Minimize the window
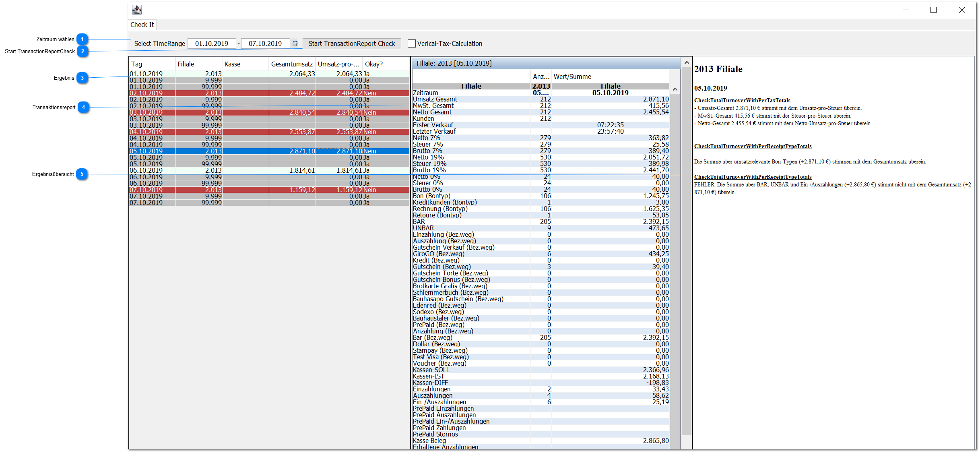Viewport: 980px width, 453px height. point(906,10)
